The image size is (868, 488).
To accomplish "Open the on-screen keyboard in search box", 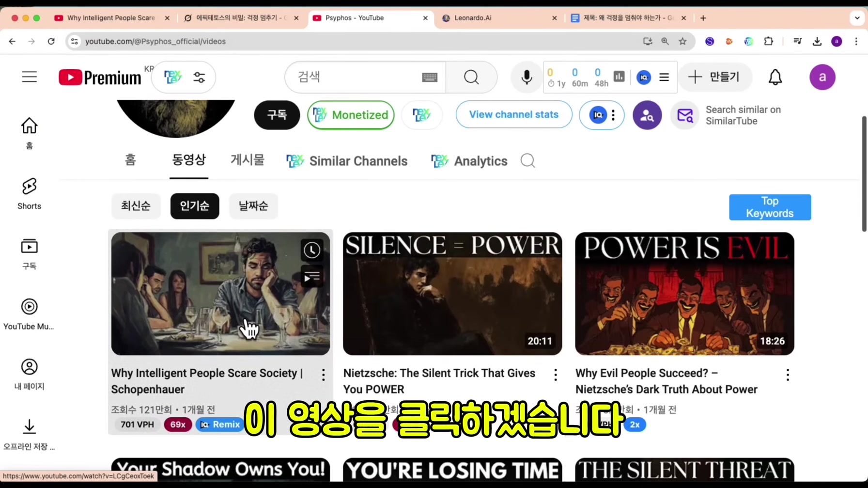I will 430,77.
